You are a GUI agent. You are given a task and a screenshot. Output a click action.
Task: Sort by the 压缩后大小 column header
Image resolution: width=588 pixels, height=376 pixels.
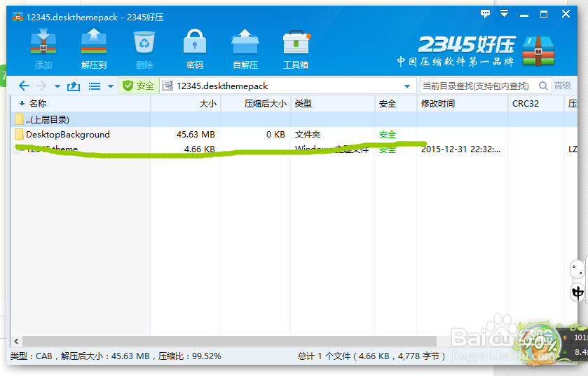pos(256,104)
